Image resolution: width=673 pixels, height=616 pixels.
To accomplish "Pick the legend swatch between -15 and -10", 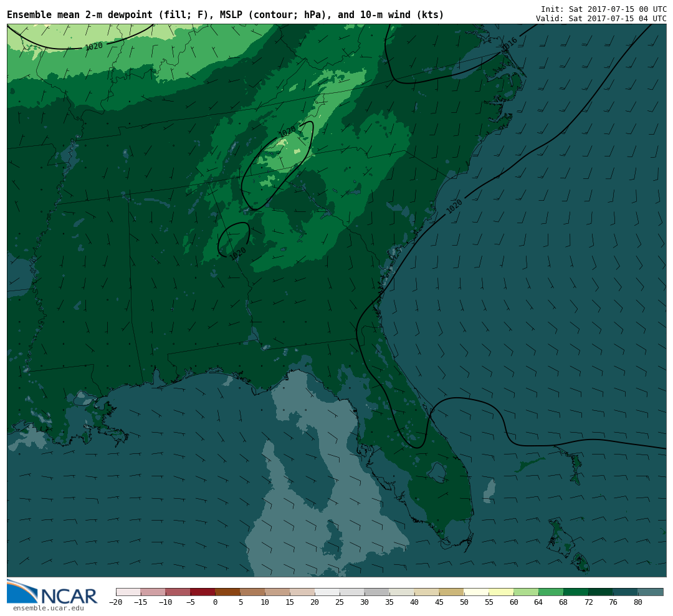I will [x=153, y=592].
